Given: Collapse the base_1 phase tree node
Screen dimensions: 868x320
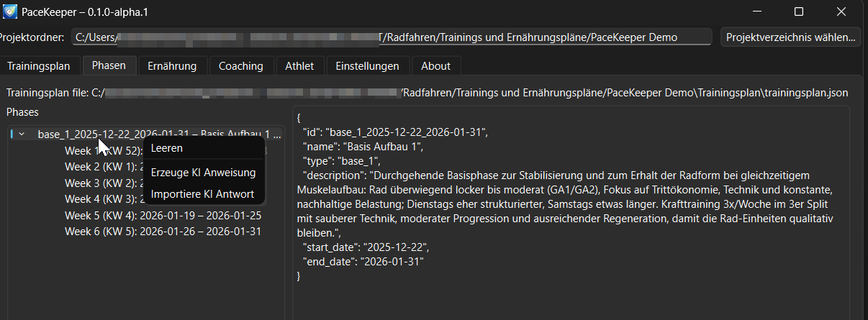Looking at the screenshot, I should click(22, 134).
